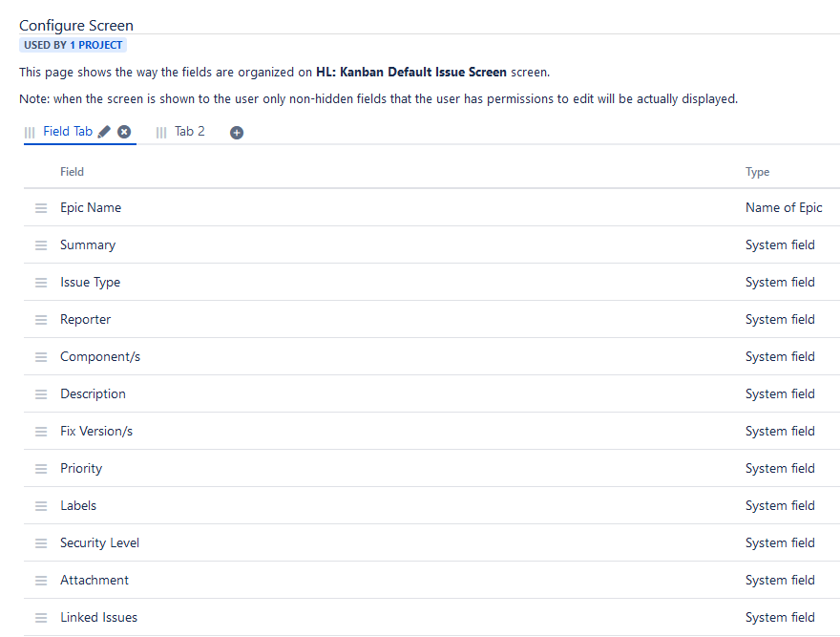Switch to Tab 2
This screenshot has height=637, width=840.
click(190, 131)
